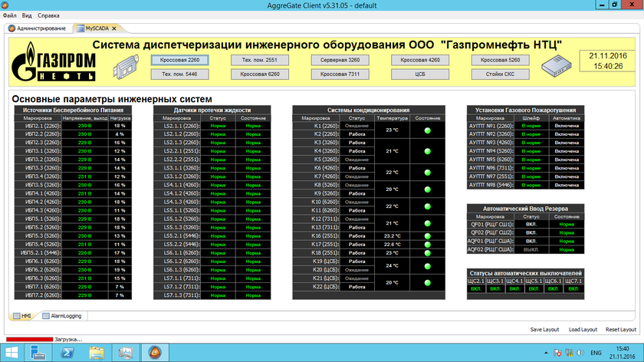Click the Save Layout link
Screen dimensions: 644x362
click(546, 330)
